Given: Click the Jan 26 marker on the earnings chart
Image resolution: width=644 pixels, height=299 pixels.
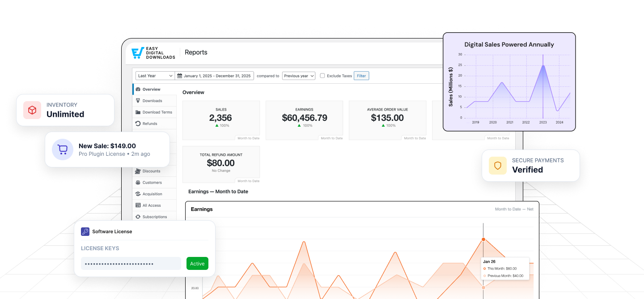Looking at the screenshot, I should (x=483, y=240).
